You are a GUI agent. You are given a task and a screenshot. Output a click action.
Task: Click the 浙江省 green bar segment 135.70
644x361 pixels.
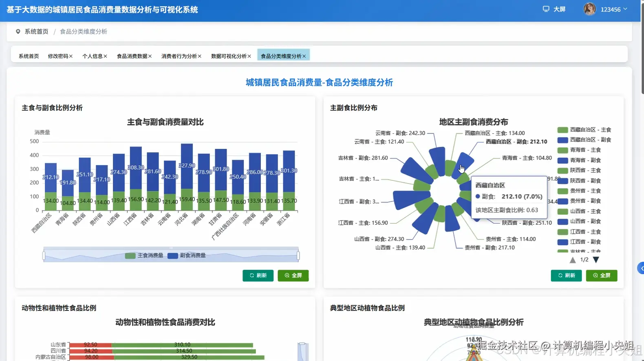(x=289, y=201)
